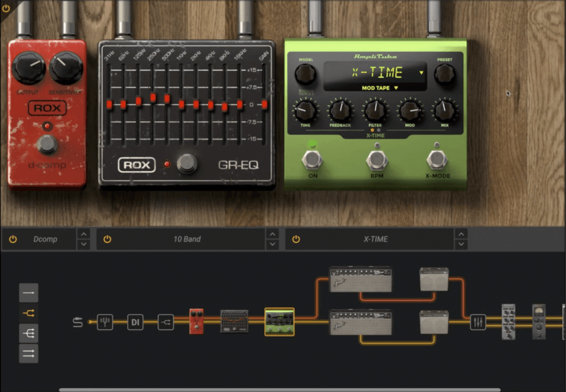Adjust the X-TIME FILTER knob

coord(375,110)
